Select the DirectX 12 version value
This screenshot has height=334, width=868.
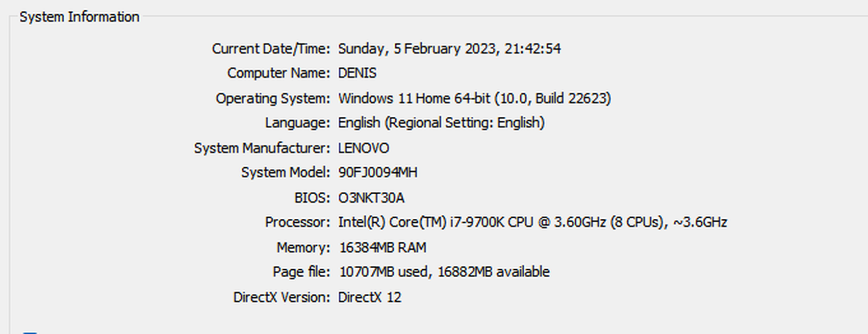coord(370,297)
